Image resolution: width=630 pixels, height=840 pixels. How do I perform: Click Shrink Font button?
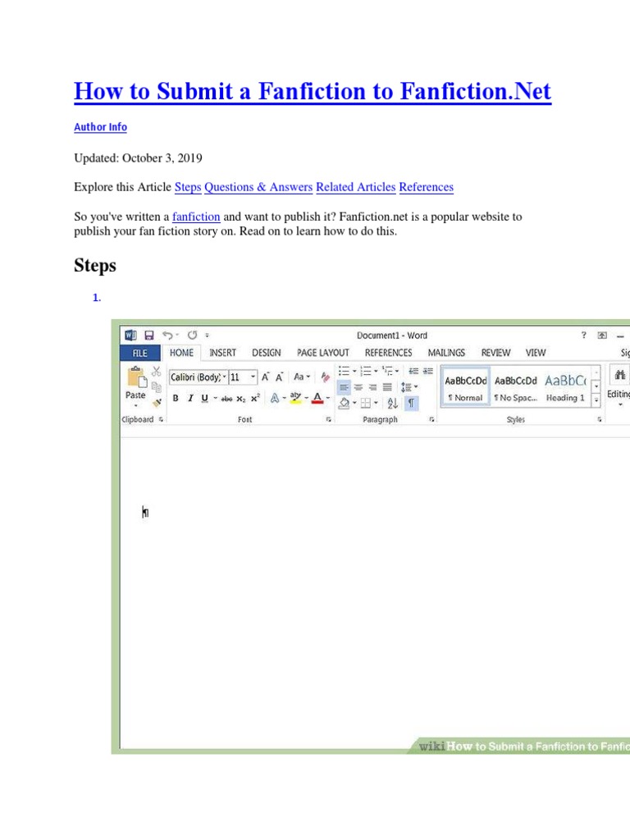279,377
